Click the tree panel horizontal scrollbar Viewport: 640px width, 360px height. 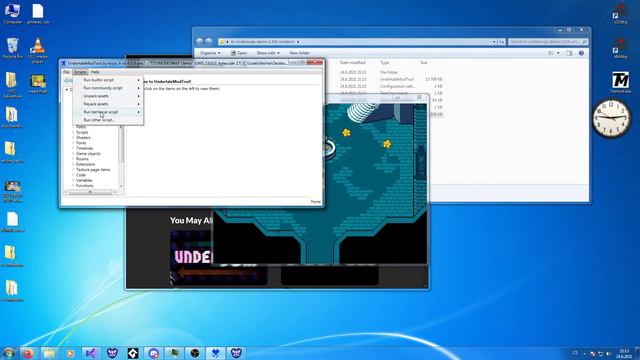pos(91,192)
